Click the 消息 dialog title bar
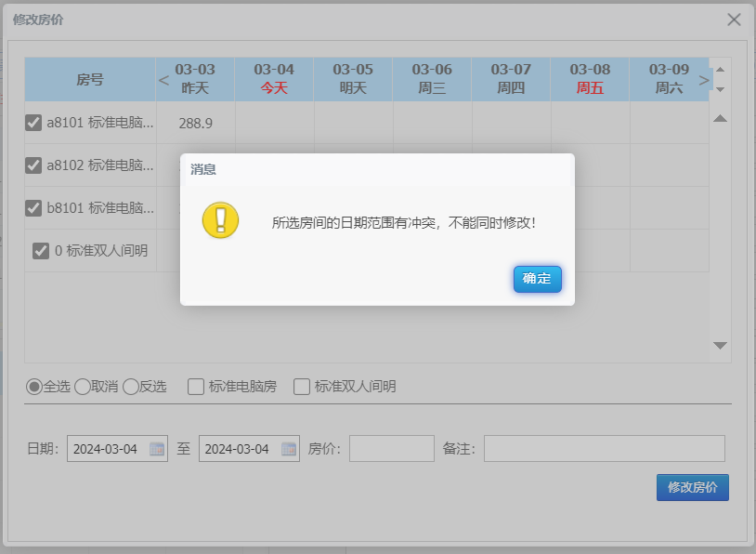The width and height of the screenshot is (756, 554). tap(377, 170)
